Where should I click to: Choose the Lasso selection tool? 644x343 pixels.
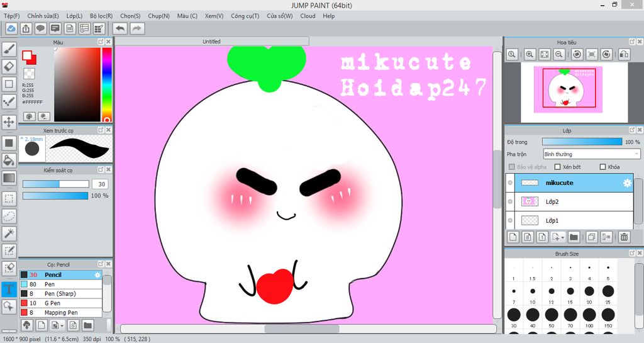click(x=9, y=216)
